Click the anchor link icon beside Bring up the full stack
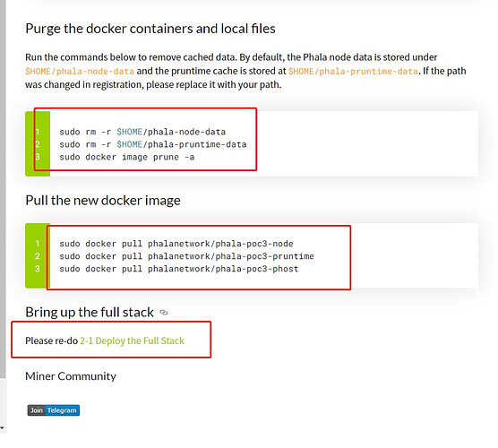This screenshot has height=448, width=498. pos(164,313)
